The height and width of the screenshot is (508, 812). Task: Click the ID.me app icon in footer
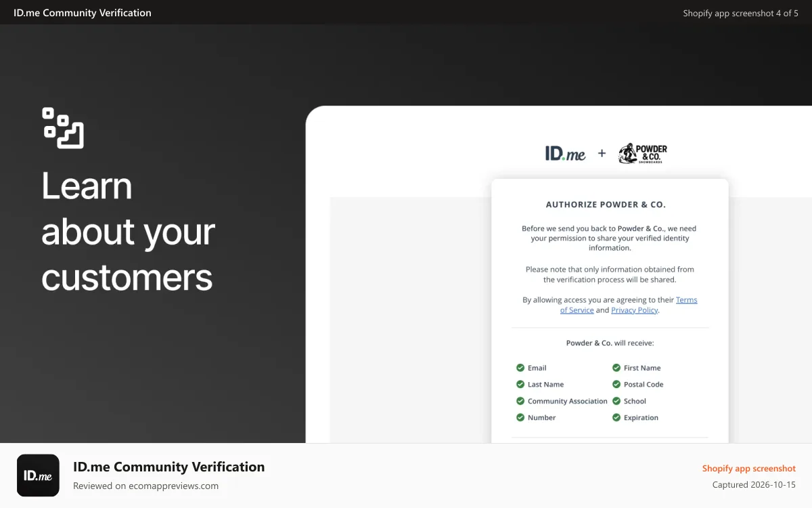coord(38,475)
